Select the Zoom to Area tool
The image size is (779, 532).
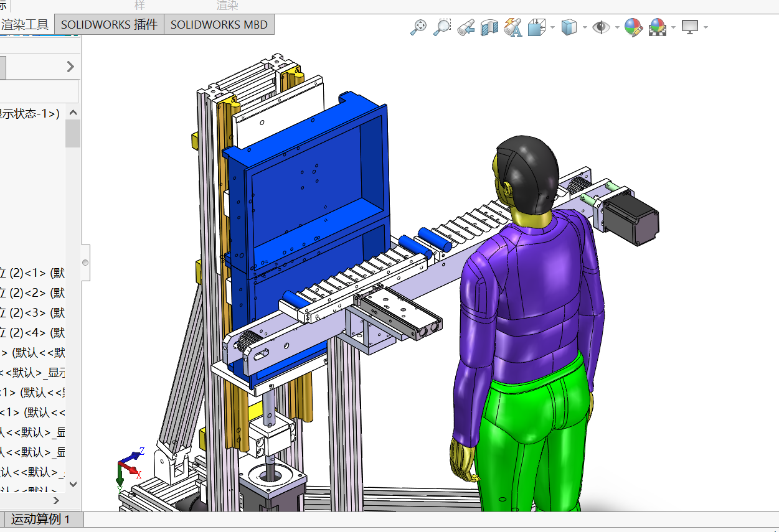click(x=442, y=27)
